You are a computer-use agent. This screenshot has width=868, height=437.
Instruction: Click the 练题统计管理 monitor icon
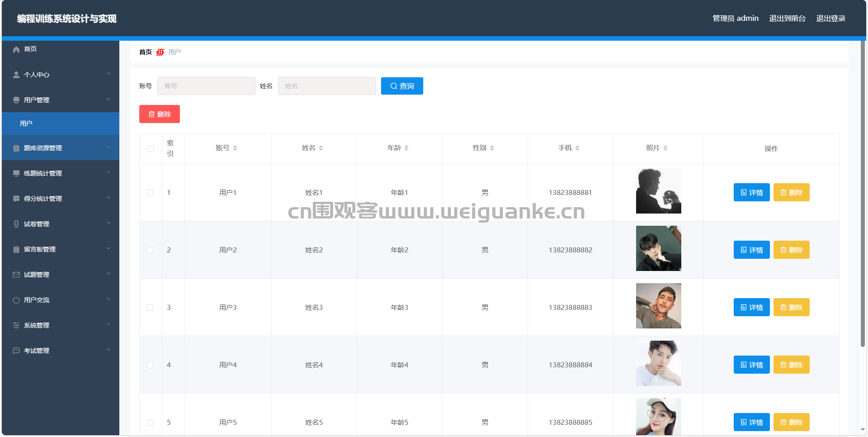[16, 173]
